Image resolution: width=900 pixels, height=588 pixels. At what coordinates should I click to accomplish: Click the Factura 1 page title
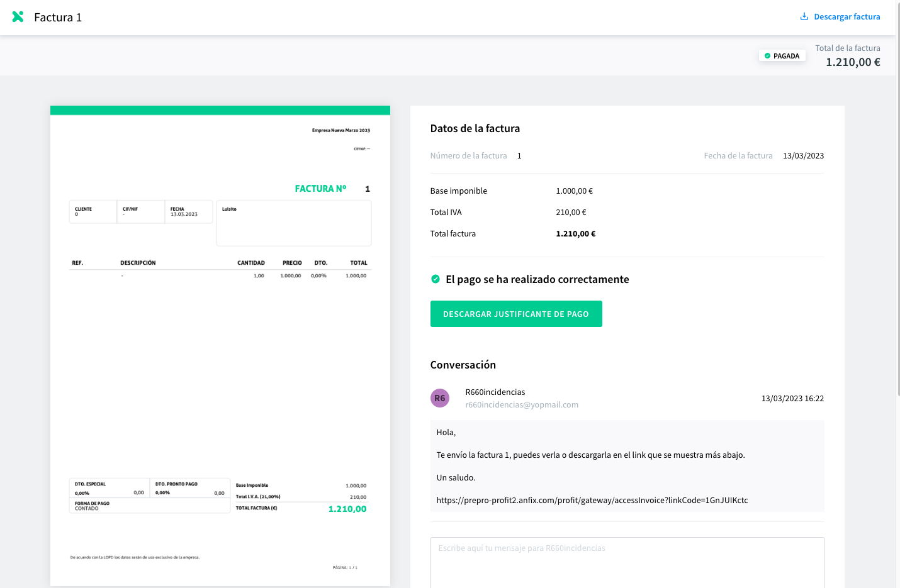[x=58, y=18]
